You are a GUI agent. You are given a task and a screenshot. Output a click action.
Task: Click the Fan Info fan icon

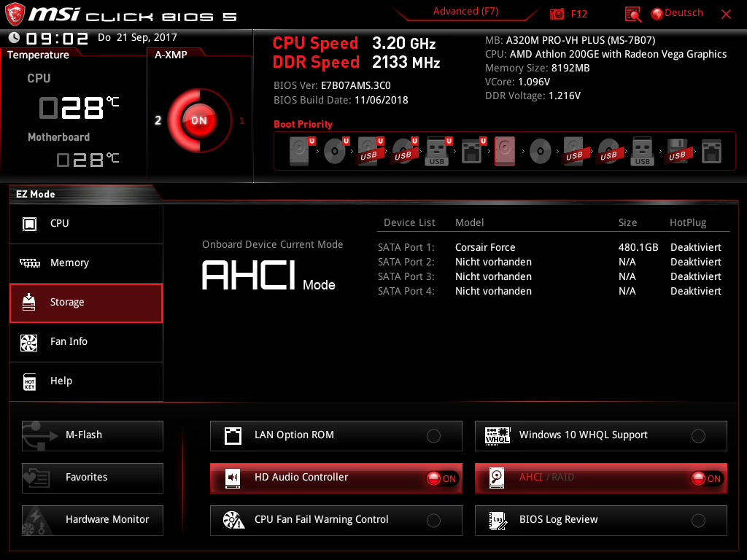[x=29, y=342]
